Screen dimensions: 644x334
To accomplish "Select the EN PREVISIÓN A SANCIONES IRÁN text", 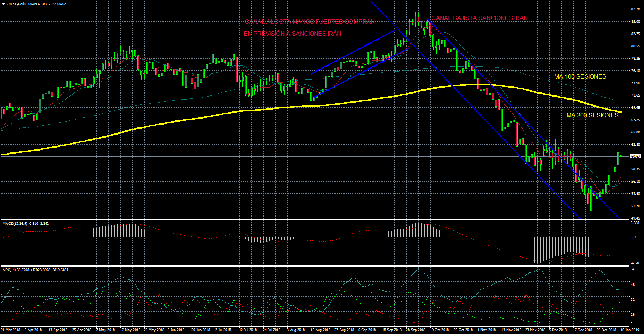I will click(x=292, y=34).
